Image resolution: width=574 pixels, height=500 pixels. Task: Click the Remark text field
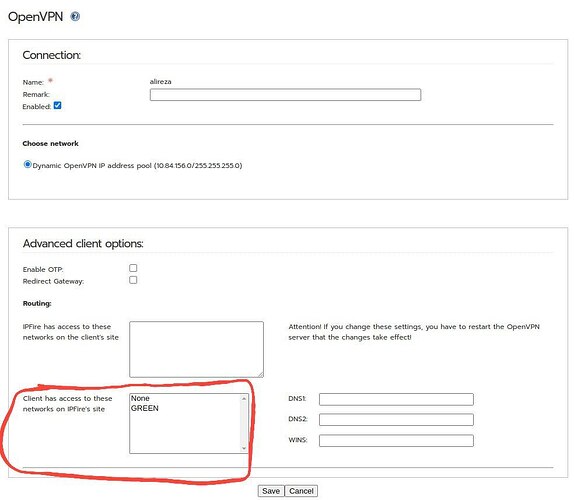click(285, 95)
